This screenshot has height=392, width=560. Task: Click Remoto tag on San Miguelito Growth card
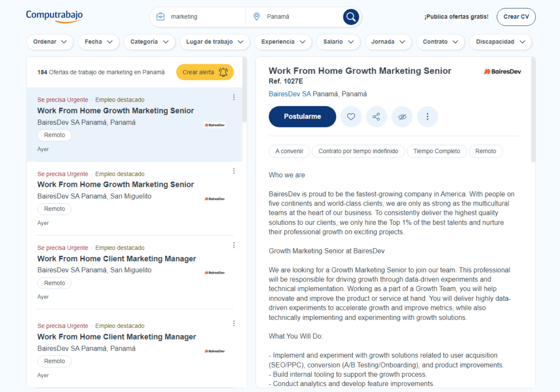[x=54, y=209]
